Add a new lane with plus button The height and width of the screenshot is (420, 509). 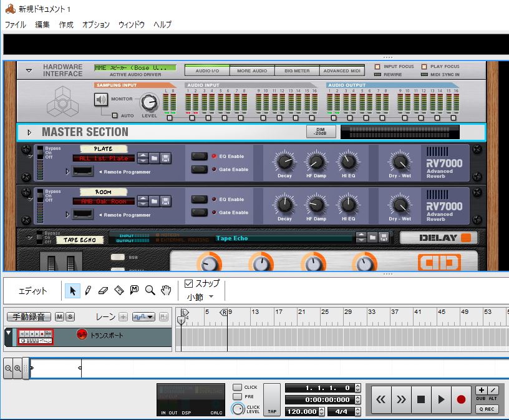(123, 316)
